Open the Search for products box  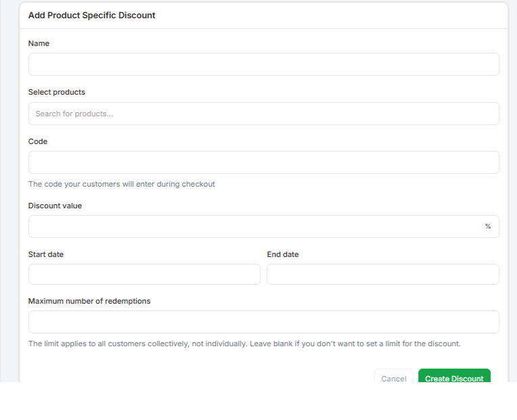point(263,114)
